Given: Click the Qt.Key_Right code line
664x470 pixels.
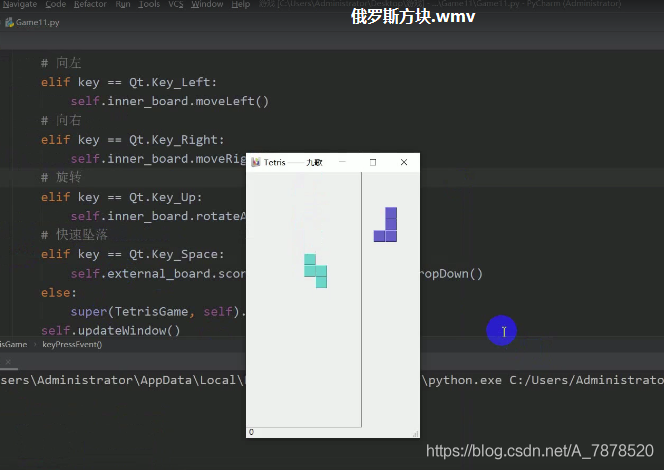Looking at the screenshot, I should [133, 140].
